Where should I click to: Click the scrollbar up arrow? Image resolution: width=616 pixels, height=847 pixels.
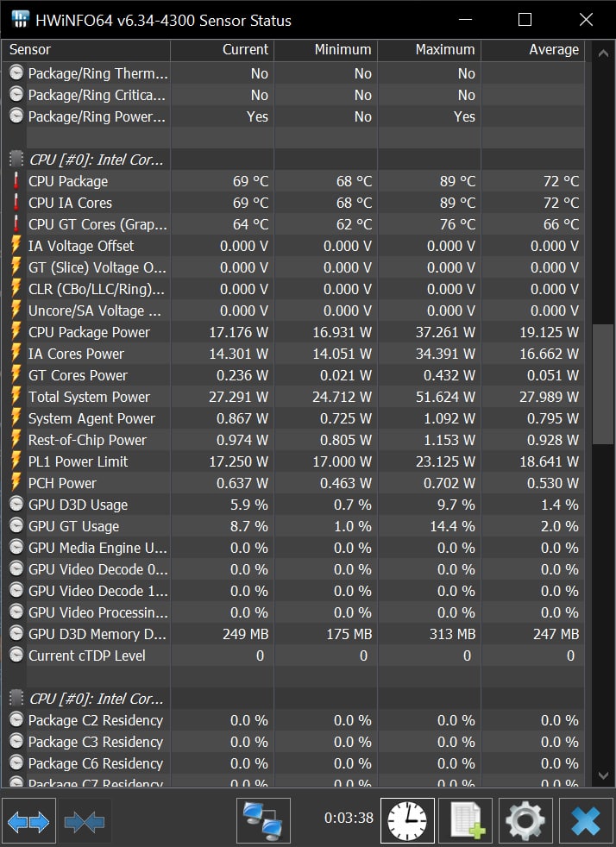(x=604, y=53)
